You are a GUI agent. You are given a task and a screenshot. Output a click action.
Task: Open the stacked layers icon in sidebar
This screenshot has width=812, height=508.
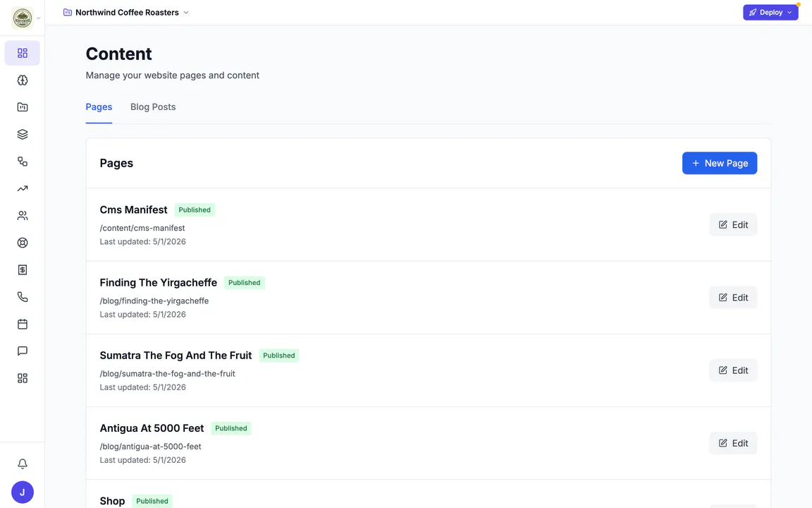click(x=23, y=134)
